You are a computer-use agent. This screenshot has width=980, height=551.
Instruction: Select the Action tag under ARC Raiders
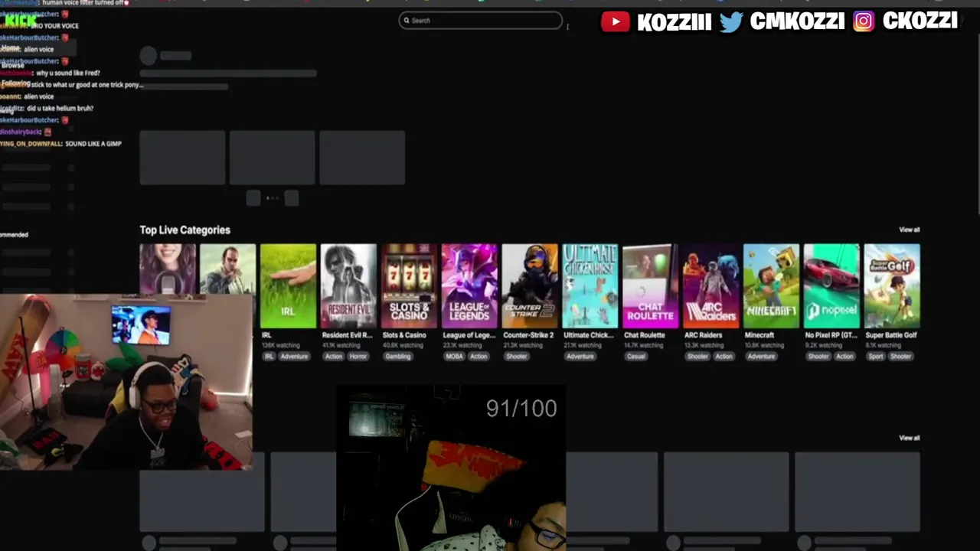click(724, 357)
